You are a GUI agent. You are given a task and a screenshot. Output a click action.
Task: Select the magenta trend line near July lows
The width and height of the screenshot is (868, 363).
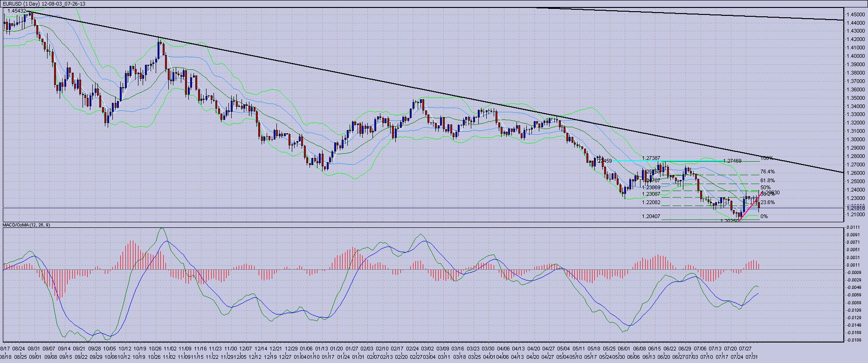750,207
